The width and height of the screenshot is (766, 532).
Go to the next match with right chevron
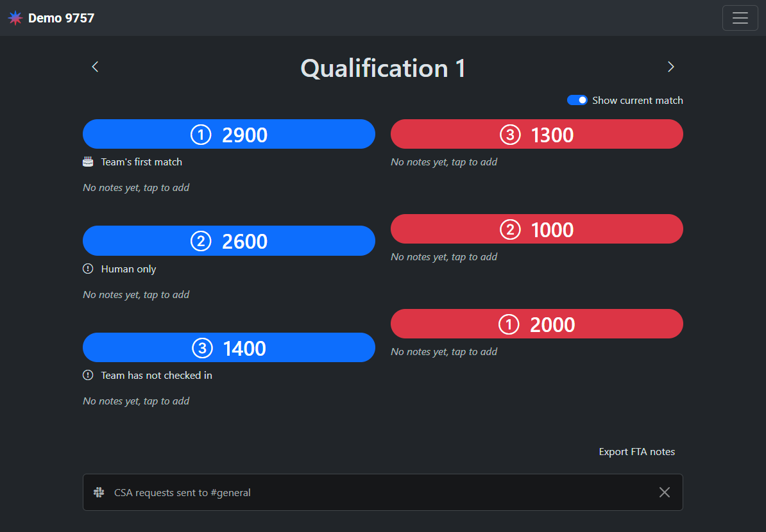(670, 67)
